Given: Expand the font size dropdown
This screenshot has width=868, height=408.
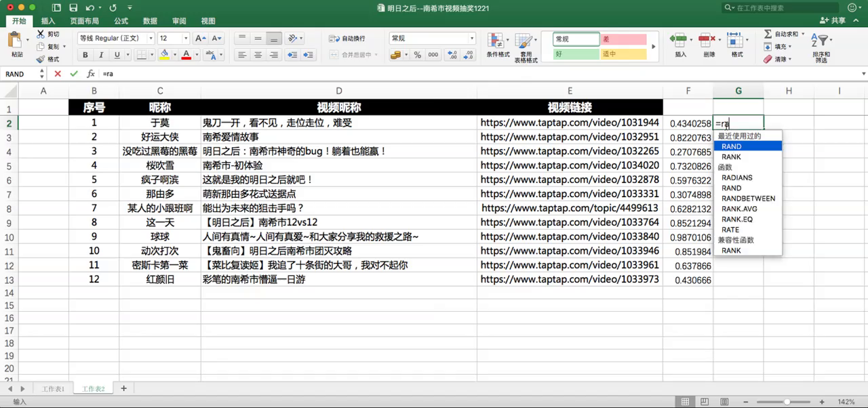Looking at the screenshot, I should pyautogui.click(x=185, y=39).
